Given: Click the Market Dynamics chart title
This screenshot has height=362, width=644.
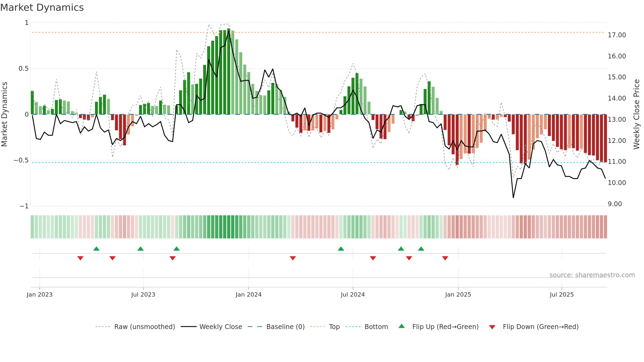Looking at the screenshot, I should click(x=42, y=8).
